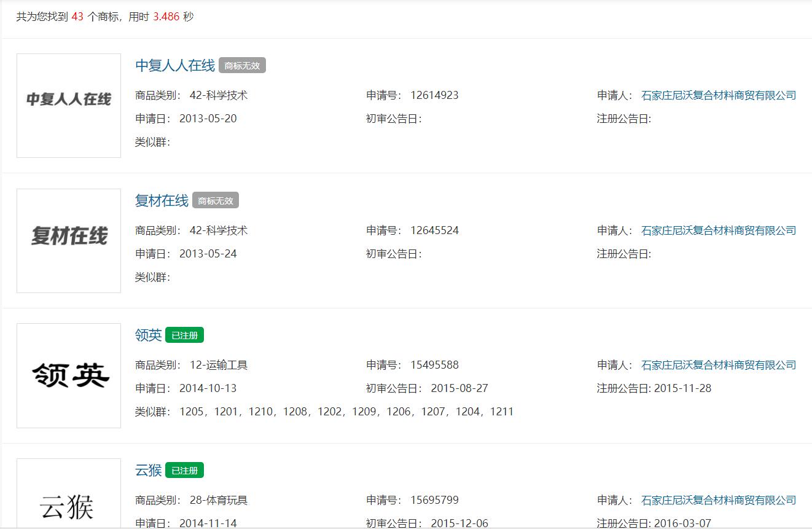Open the 云猴 trademark title link
The height and width of the screenshot is (529, 812).
149,470
